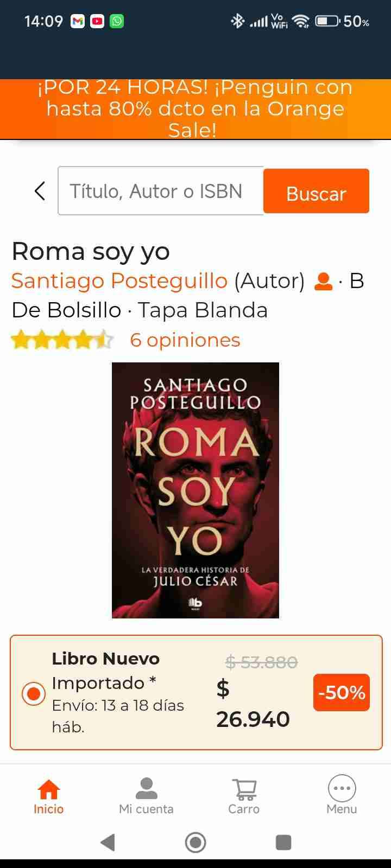Screen dimensions: 391x868
Task: Open the Gmail notification icon in status bar
Action: click(78, 22)
